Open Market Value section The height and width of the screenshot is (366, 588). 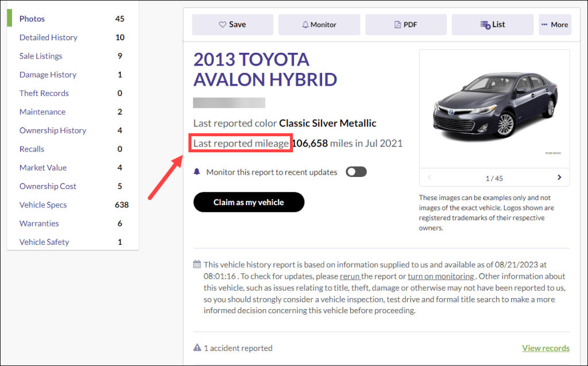coord(43,167)
